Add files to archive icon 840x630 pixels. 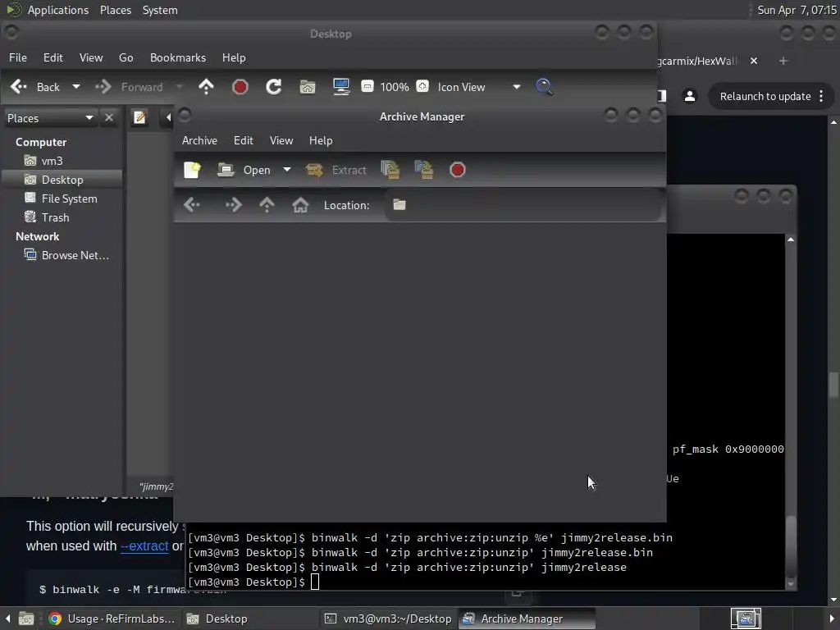point(390,170)
